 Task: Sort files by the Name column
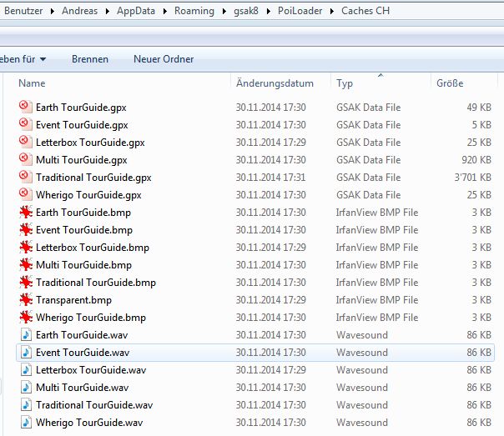pos(32,83)
